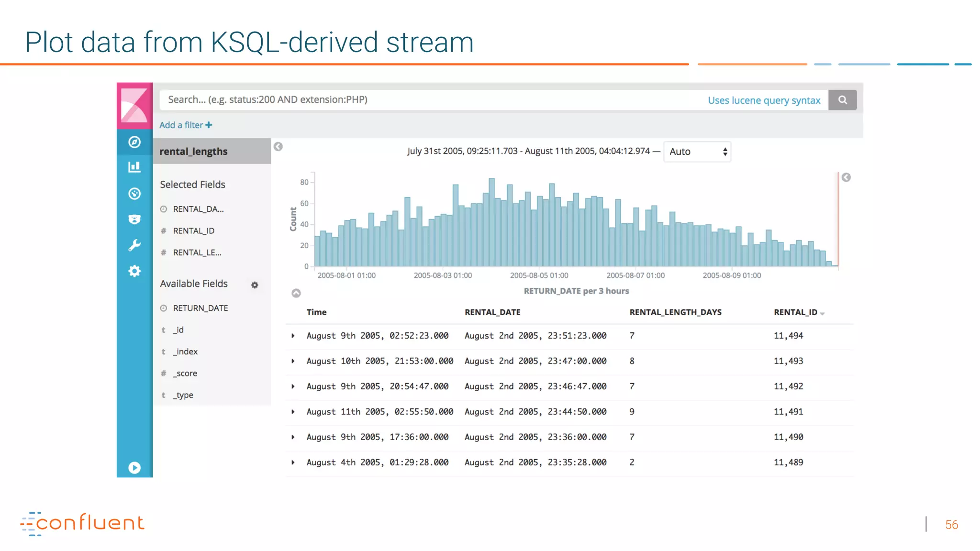Open the Discover compass icon

point(134,142)
